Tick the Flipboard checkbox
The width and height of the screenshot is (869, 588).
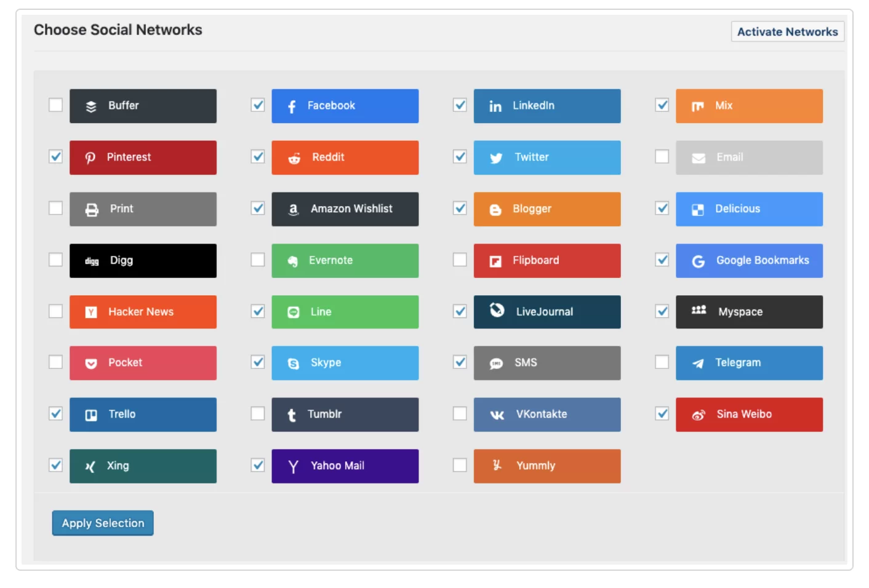[x=460, y=260]
